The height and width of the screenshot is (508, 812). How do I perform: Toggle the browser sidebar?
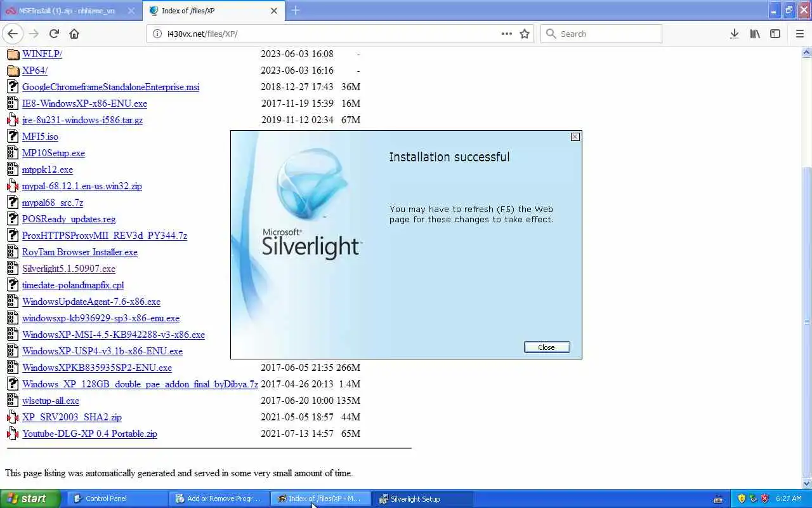[x=775, y=34]
